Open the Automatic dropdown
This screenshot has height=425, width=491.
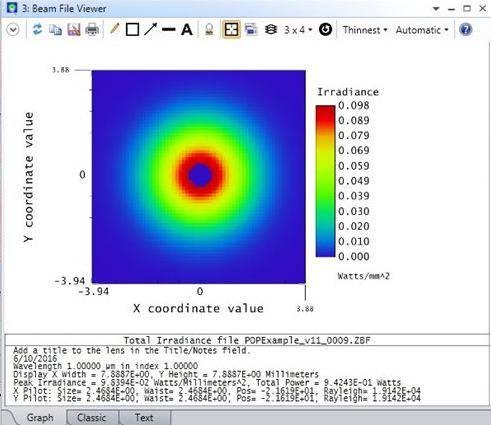[x=422, y=30]
